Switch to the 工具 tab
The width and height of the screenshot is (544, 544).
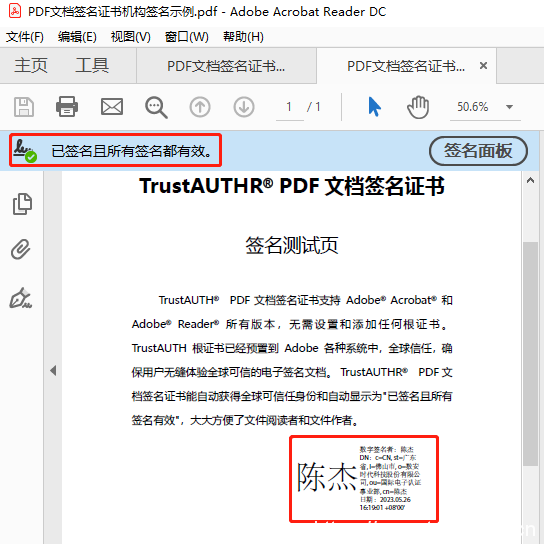pyautogui.click(x=92, y=66)
